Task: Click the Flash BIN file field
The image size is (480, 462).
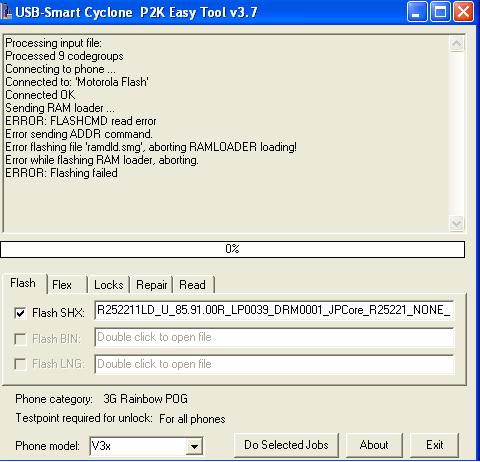Action: [274, 337]
